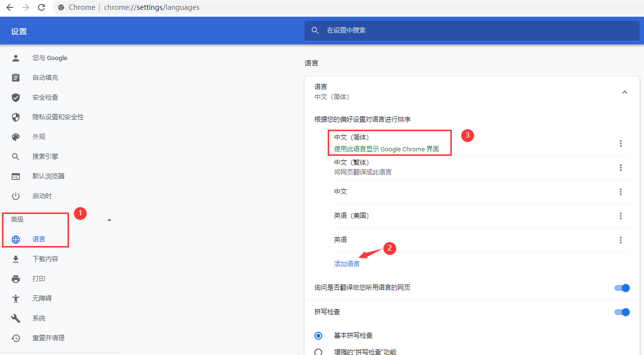
Task: Click the power icon for 启动时
Action: click(16, 196)
